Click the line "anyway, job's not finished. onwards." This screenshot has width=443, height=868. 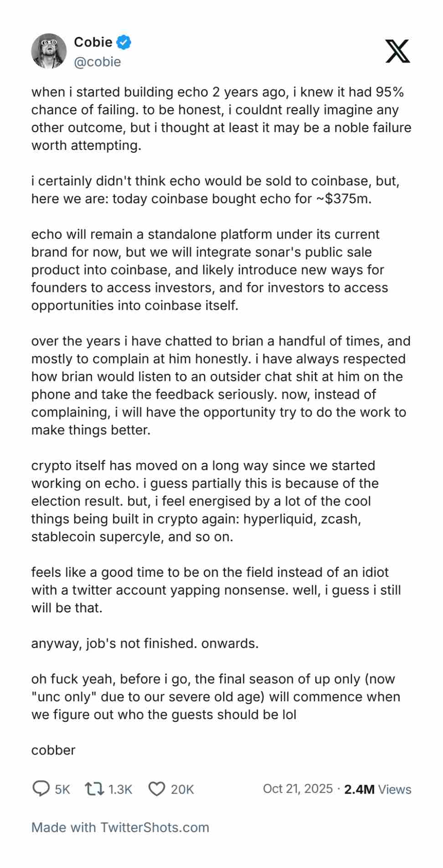(145, 643)
